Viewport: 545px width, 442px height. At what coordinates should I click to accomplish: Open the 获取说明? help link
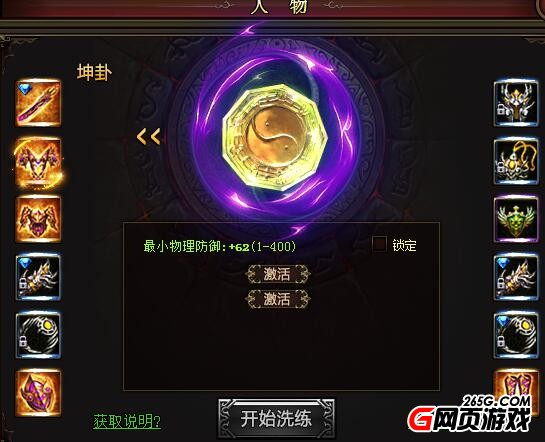click(127, 421)
